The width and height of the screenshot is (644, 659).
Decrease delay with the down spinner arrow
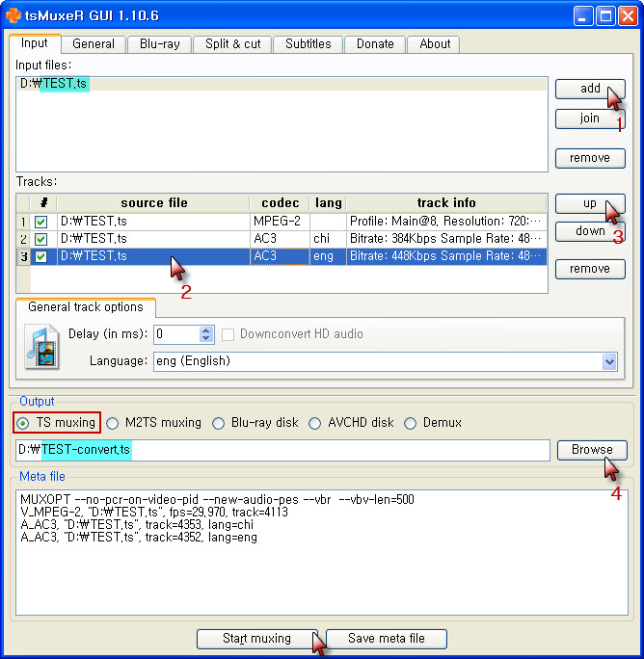205,339
